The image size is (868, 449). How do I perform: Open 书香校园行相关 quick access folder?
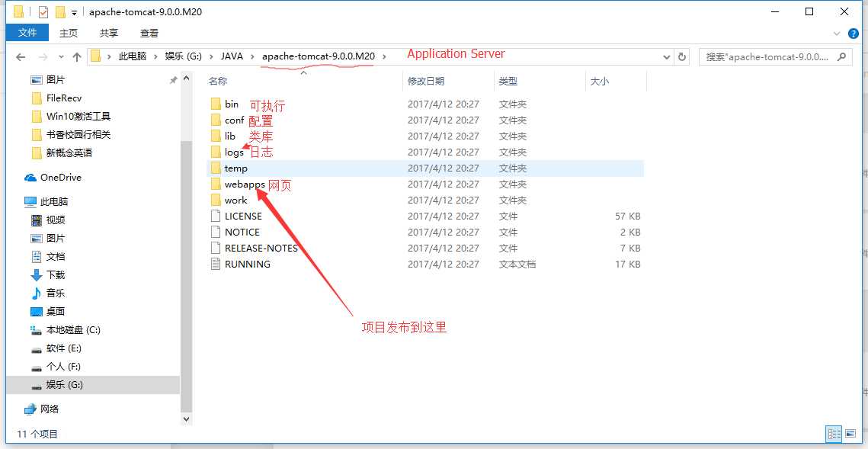pyautogui.click(x=72, y=135)
